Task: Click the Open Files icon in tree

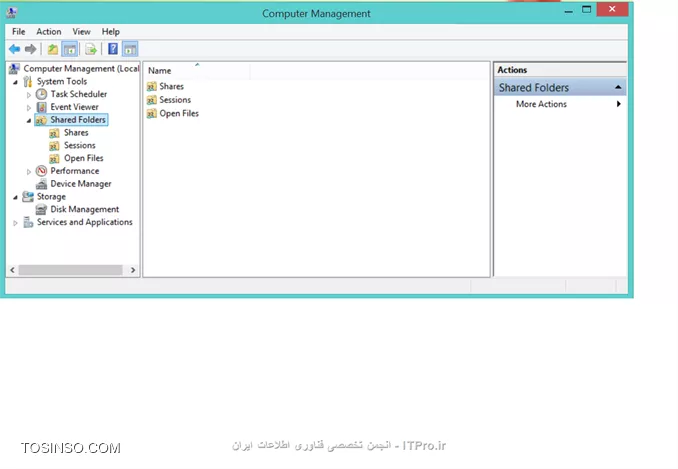Action: [x=54, y=158]
